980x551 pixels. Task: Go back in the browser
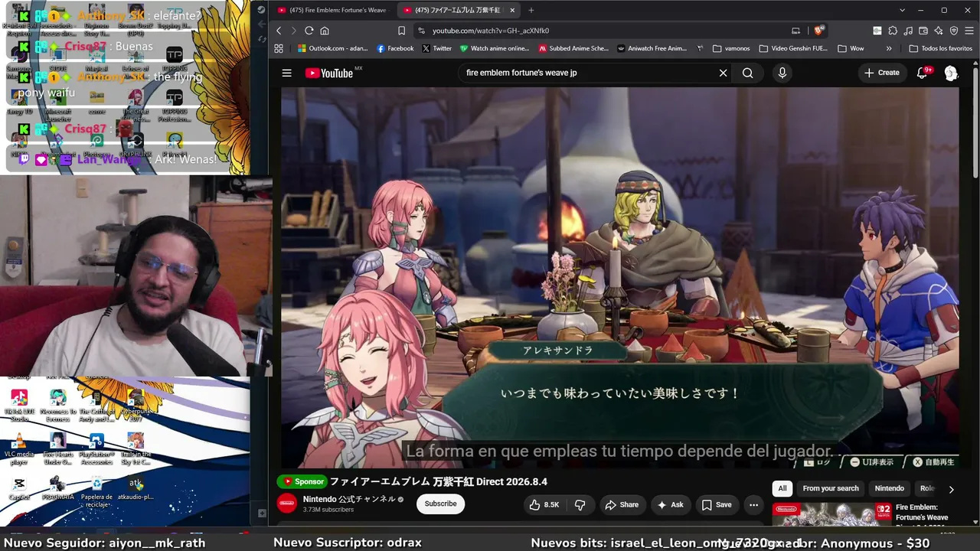[x=279, y=31]
